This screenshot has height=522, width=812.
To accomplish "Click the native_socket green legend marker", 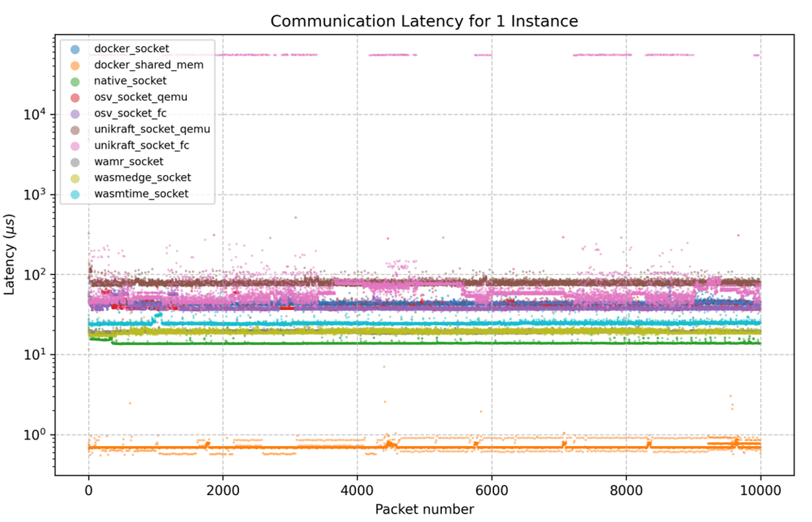I will pos(74,81).
